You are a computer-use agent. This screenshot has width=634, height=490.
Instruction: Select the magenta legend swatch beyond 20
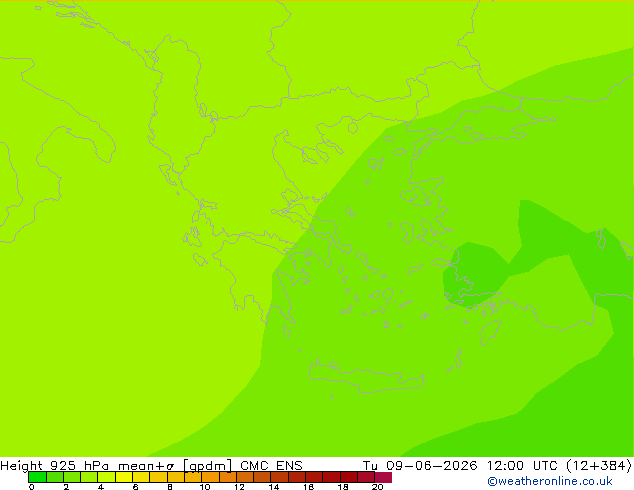click(x=383, y=477)
